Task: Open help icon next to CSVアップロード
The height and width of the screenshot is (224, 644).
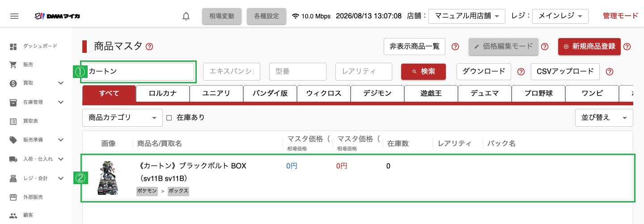Action: click(609, 72)
